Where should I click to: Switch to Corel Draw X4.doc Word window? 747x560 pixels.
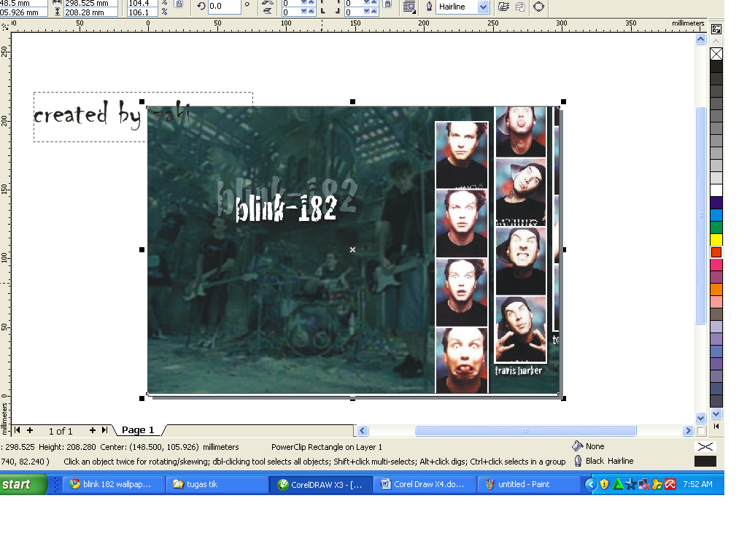pyautogui.click(x=424, y=484)
